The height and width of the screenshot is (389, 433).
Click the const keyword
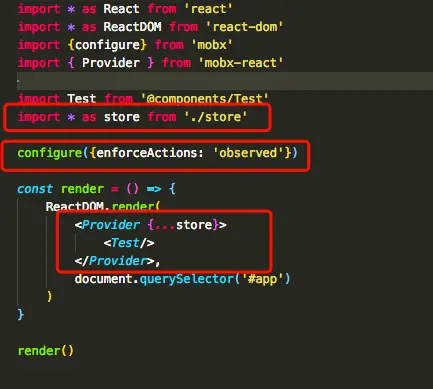point(35,189)
